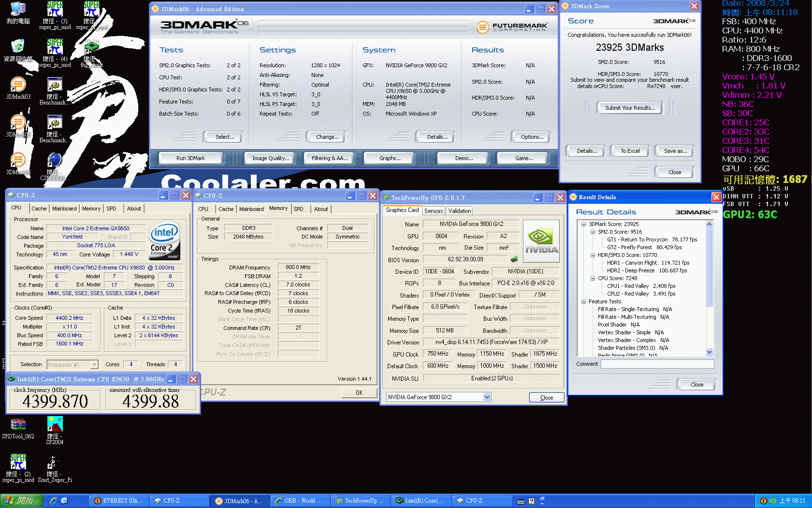The height and width of the screenshot is (508, 812).
Task: Click the Intel Core 2 Extreme logo
Action: (x=164, y=241)
